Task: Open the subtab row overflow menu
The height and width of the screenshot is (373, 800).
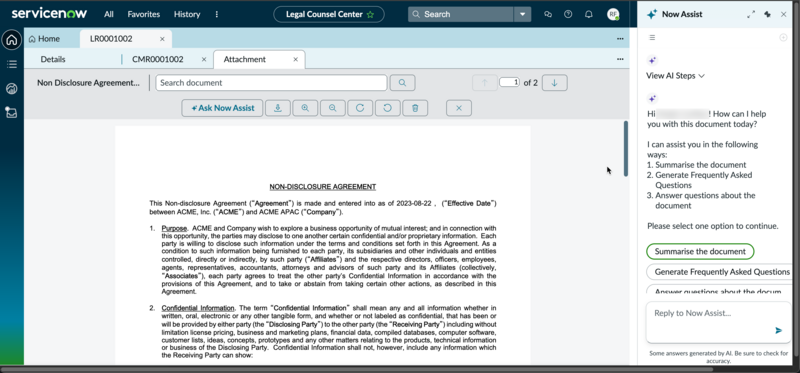Action: (620, 59)
